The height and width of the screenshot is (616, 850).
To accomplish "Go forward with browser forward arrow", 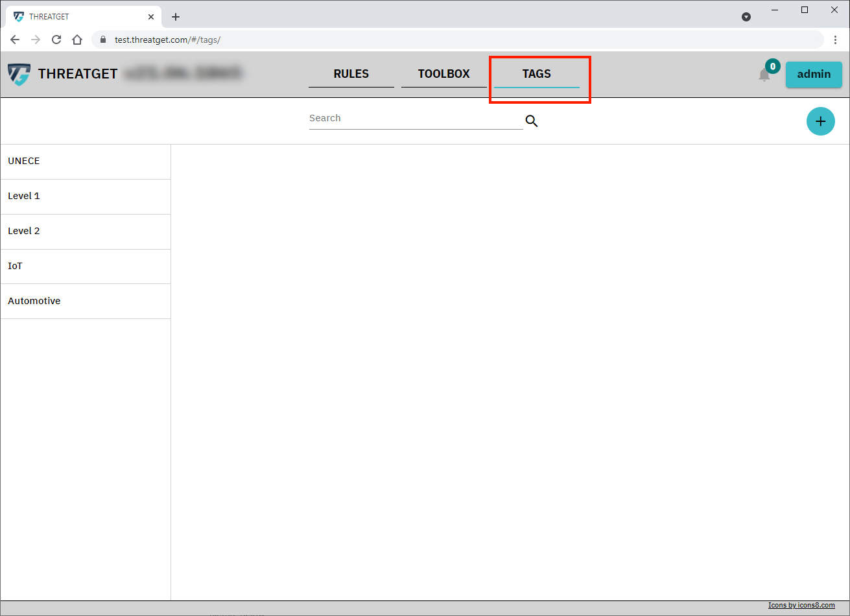I will tap(36, 40).
